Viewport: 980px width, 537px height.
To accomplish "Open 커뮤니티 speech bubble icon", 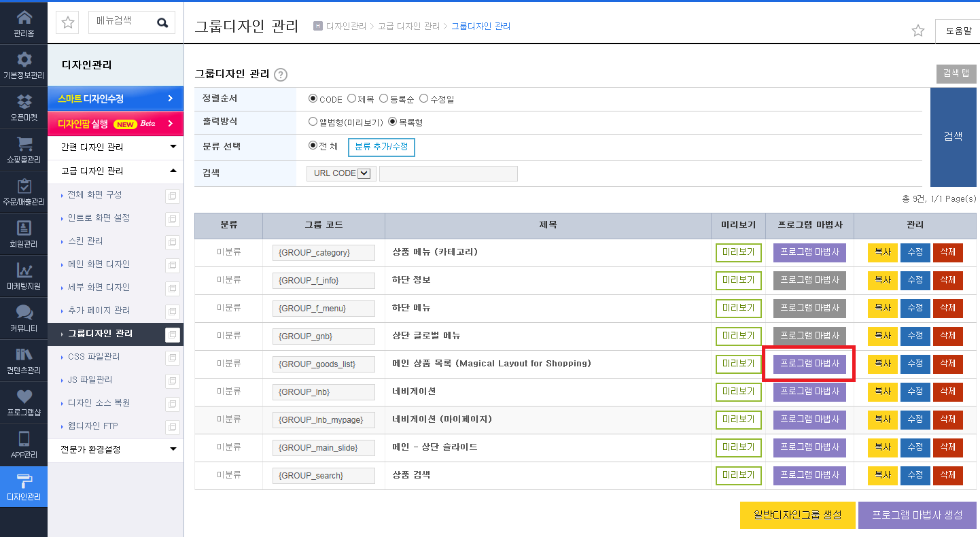I will point(24,312).
